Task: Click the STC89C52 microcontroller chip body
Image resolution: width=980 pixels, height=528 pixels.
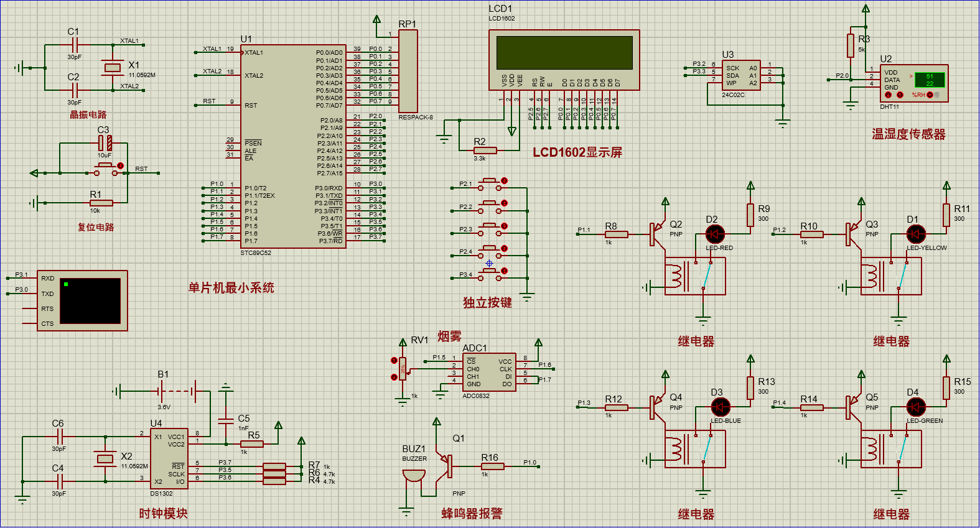Action: (x=293, y=146)
